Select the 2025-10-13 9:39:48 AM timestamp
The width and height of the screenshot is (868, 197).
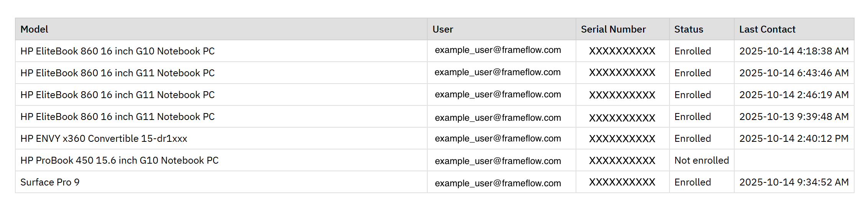pyautogui.click(x=794, y=117)
